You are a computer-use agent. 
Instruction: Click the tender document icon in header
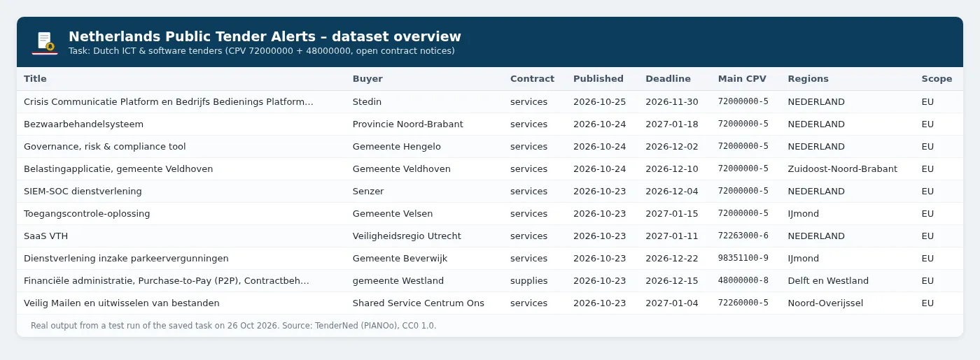click(x=45, y=42)
